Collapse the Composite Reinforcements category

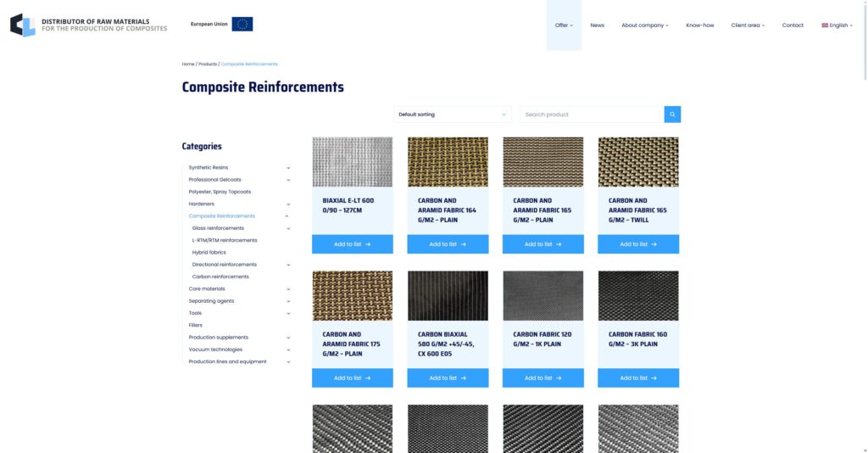287,216
